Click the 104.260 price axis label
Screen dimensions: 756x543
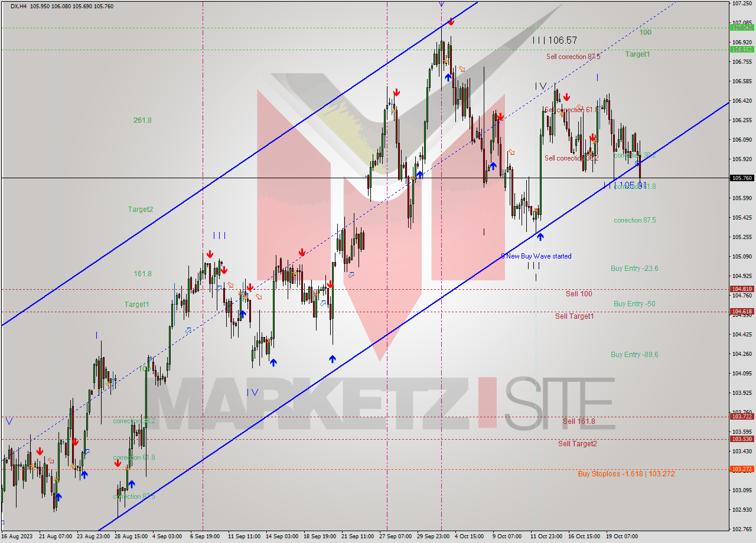(x=742, y=354)
